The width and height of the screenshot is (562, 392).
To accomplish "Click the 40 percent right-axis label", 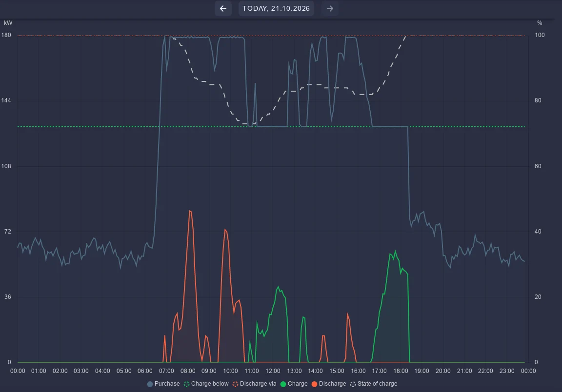I will pos(538,232).
